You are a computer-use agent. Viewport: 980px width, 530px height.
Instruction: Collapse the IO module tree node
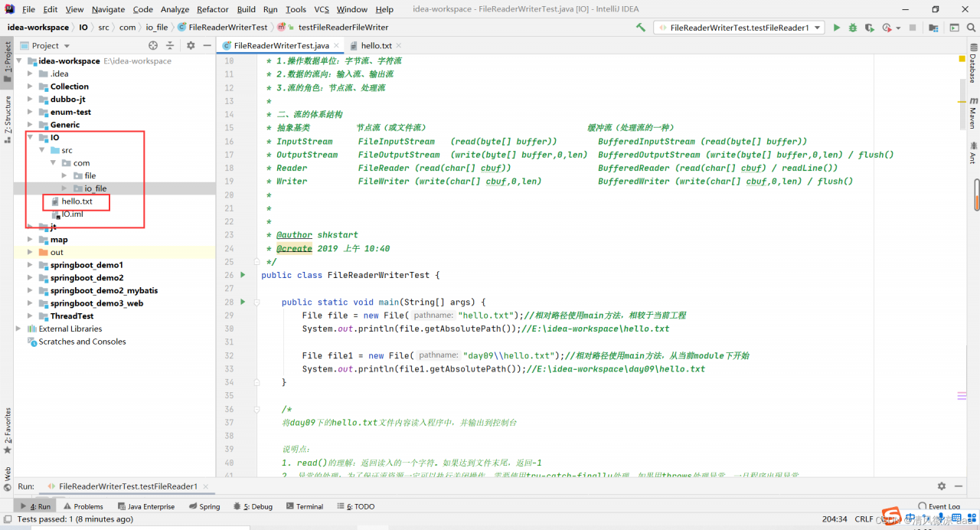(31, 138)
